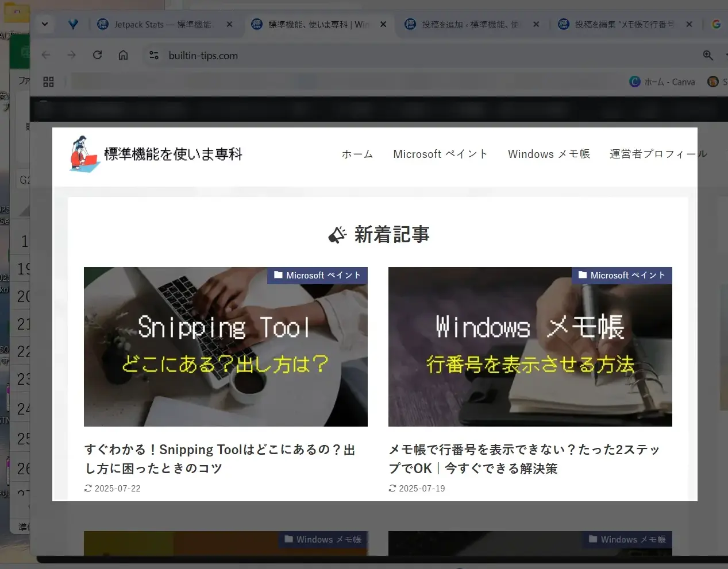Click the cell name box in Excel window
Screen dimensions: 728x569
point(23,180)
